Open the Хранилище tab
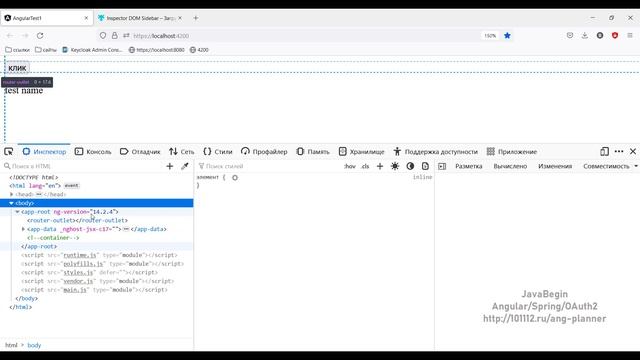This screenshot has height=360, width=640. tap(362, 151)
